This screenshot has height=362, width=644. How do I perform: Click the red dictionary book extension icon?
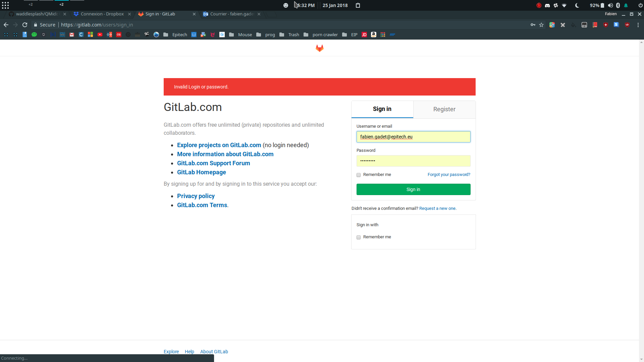[595, 25]
